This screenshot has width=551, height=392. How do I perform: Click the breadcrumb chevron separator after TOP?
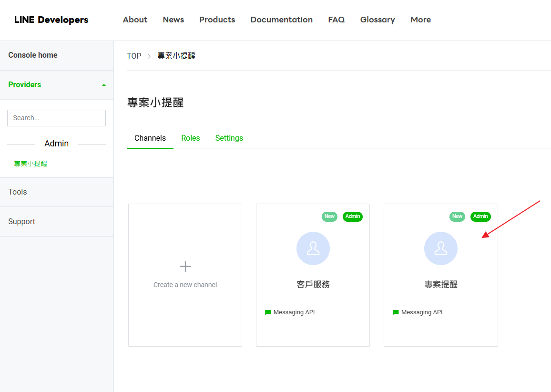point(149,56)
